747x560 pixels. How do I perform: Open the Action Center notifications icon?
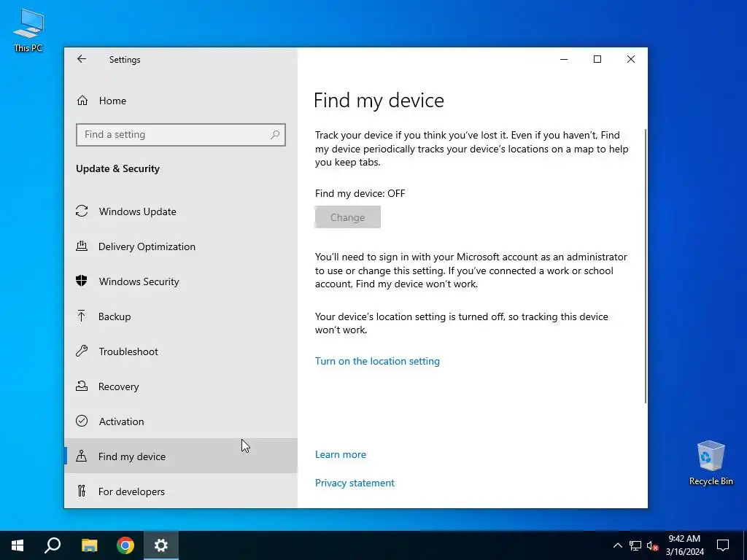point(723,545)
